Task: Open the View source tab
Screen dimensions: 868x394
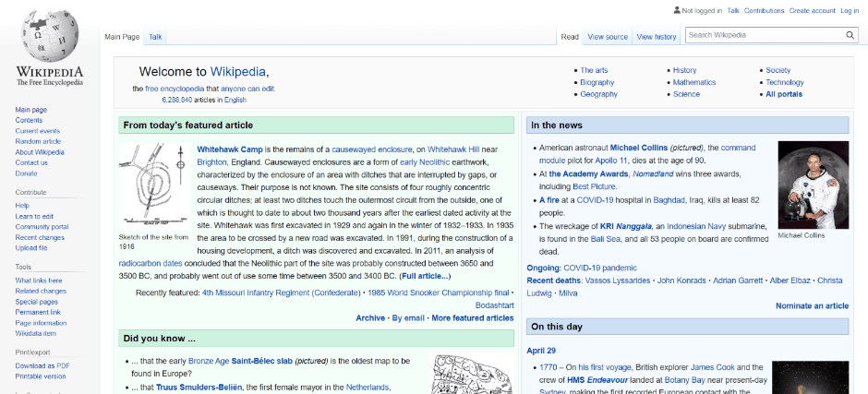Action: pos(608,37)
